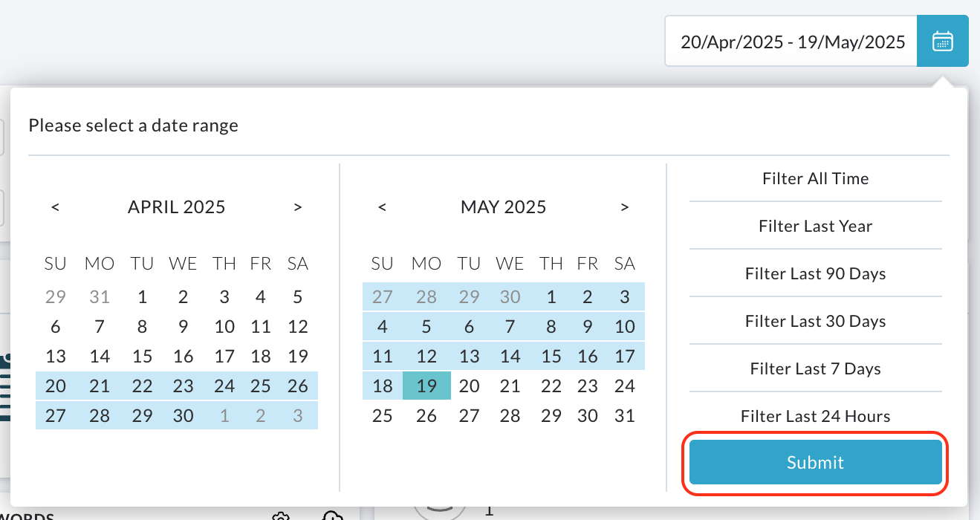Apply Filter Last 7 Days
This screenshot has height=520, width=980.
(815, 368)
